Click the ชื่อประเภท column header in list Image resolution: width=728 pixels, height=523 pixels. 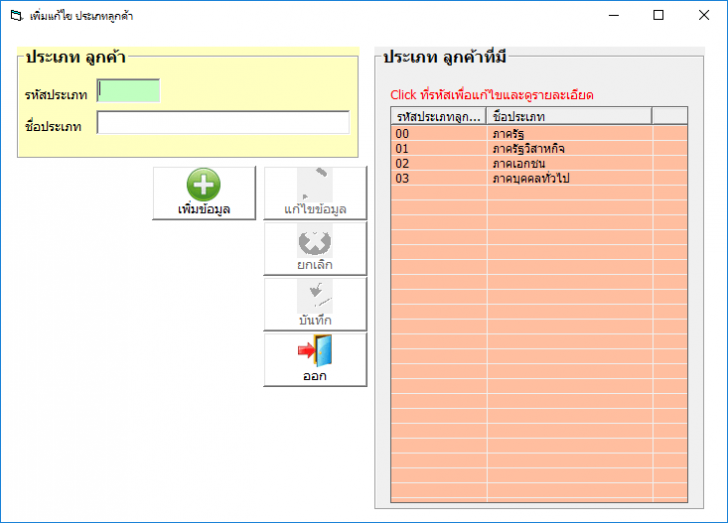point(569,116)
